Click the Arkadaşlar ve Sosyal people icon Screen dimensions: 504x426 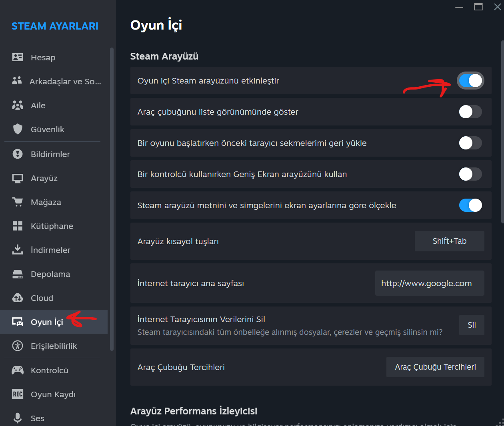click(x=17, y=81)
